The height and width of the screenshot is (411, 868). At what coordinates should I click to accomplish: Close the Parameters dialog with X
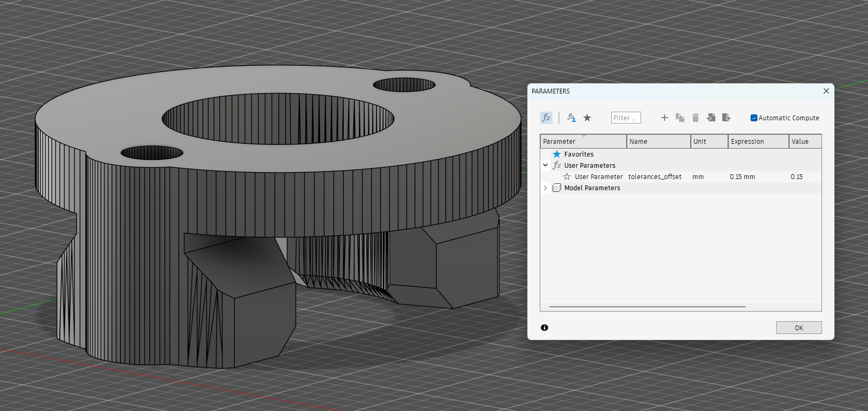(826, 91)
